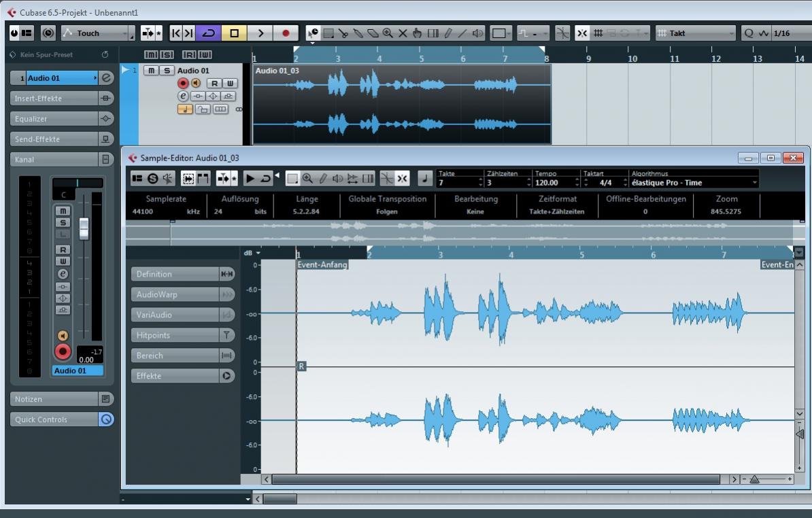812x518 pixels.
Task: Select the Zoom tool in main toolbar
Action: 388,33
